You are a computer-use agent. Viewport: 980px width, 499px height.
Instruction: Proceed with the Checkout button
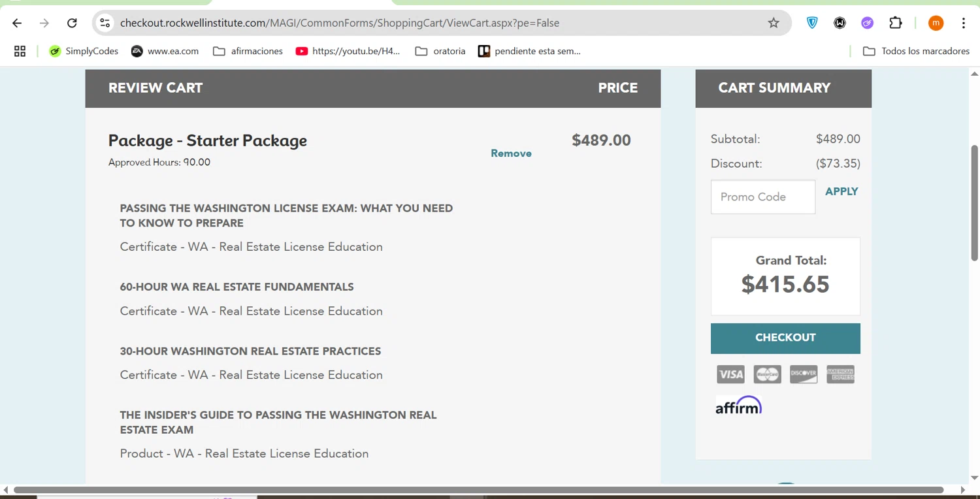[785, 338]
